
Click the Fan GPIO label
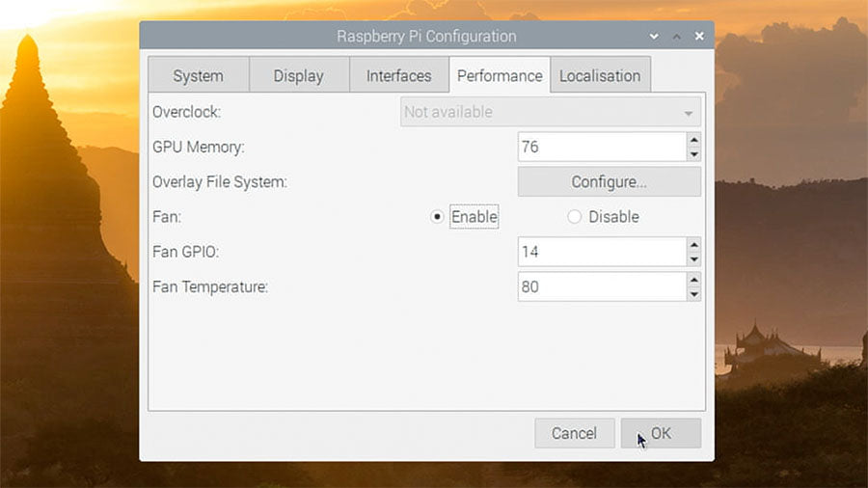click(x=185, y=252)
